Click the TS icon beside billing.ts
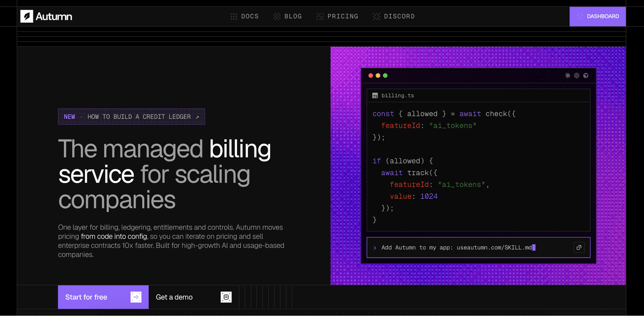Image resolution: width=644 pixels, height=316 pixels. (375, 96)
